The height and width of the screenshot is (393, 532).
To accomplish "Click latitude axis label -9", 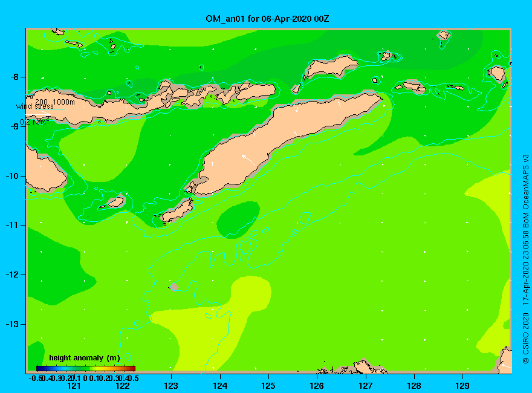I will point(15,126).
